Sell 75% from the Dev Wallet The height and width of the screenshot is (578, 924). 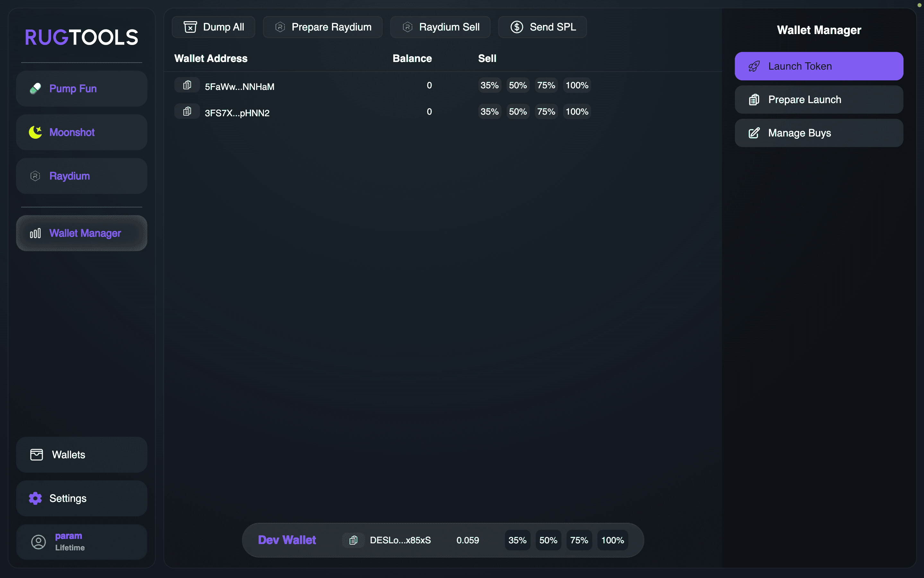(x=579, y=540)
